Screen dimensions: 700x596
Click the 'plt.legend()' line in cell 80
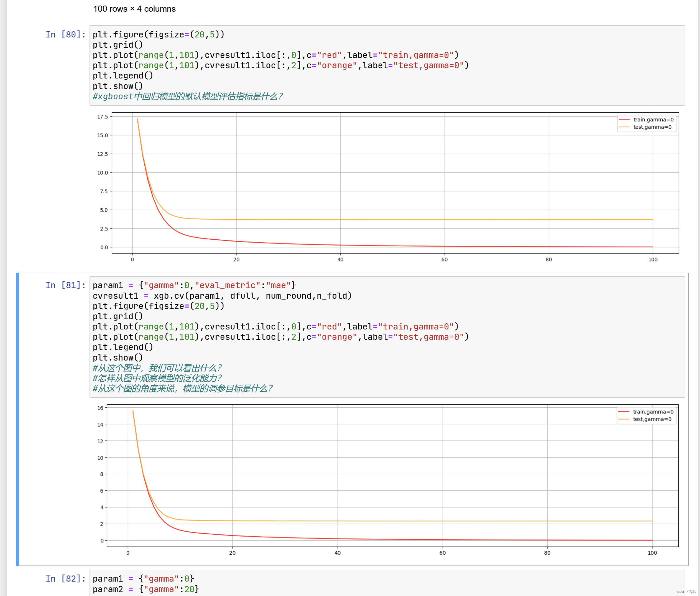click(123, 76)
